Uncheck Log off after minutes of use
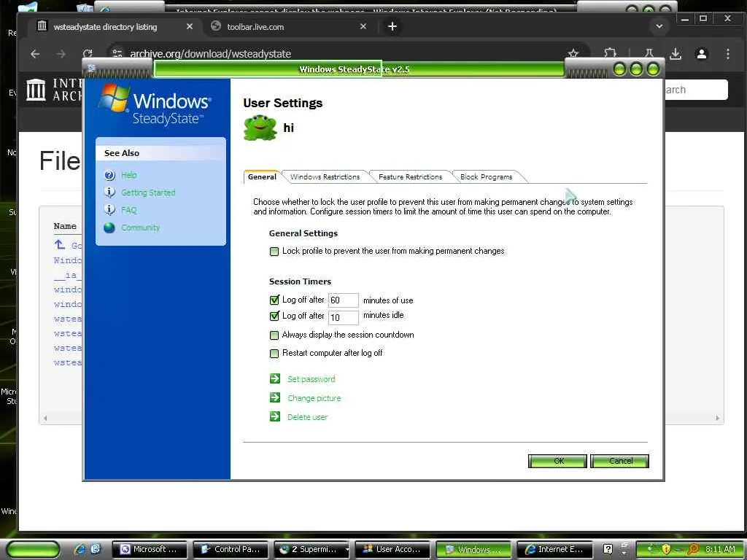 point(274,300)
